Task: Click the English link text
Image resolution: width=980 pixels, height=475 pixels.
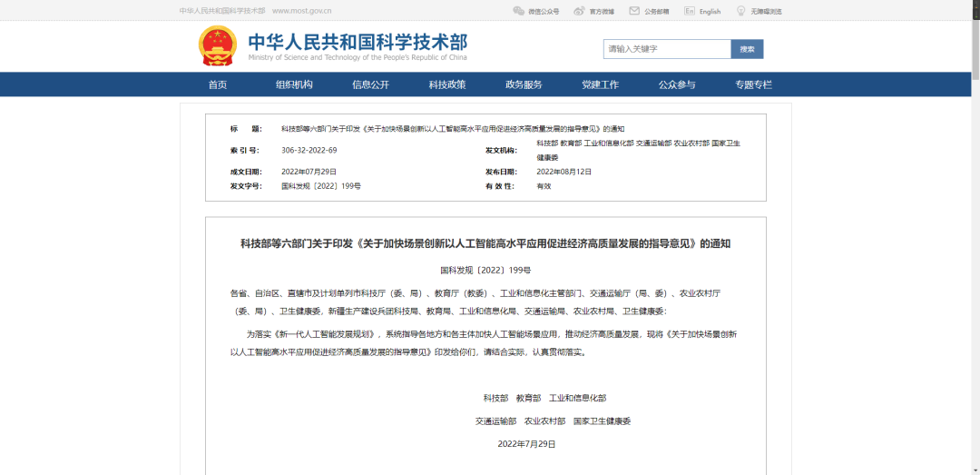Action: [710, 11]
